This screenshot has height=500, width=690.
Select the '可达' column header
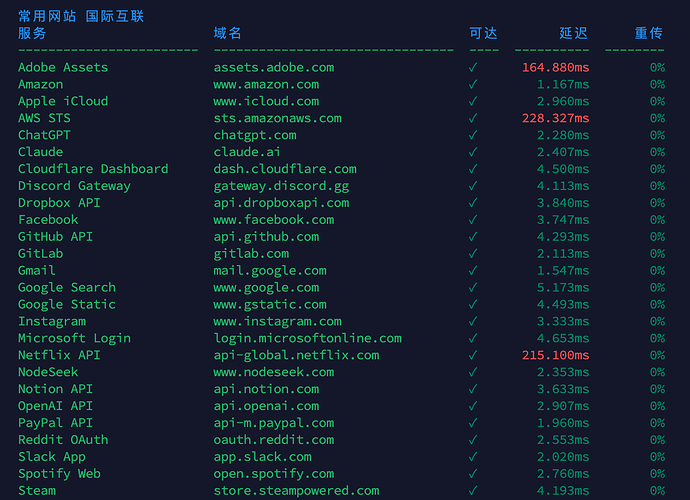click(x=483, y=33)
